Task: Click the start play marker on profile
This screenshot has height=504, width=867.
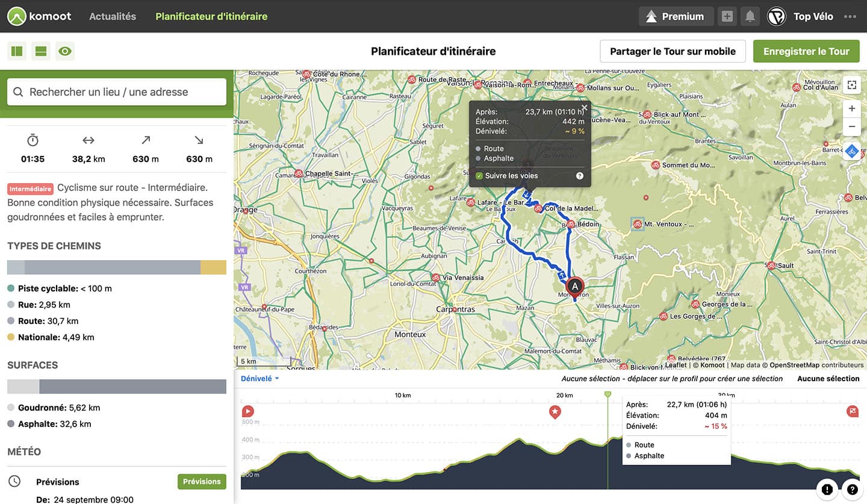Action: pos(247,412)
